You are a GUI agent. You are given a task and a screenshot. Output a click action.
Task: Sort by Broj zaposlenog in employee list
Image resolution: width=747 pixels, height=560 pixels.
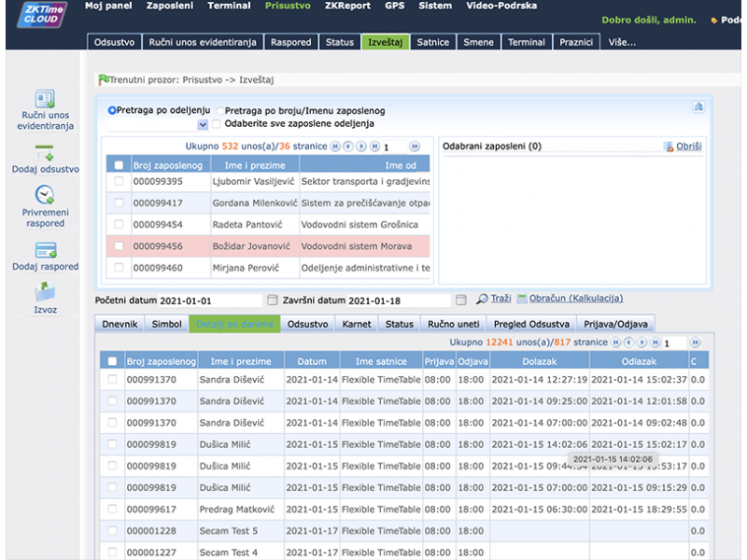tap(168, 165)
